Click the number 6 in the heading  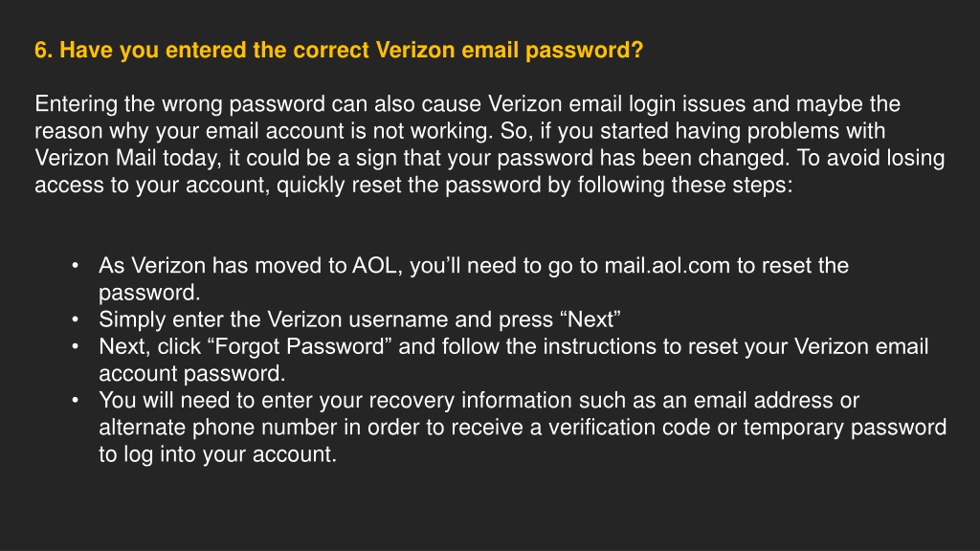[x=41, y=50]
